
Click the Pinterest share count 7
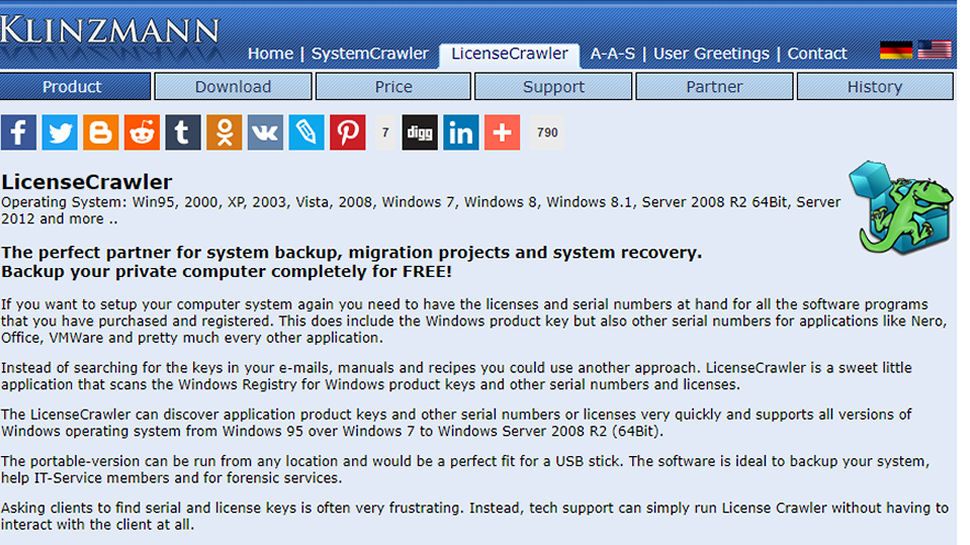coord(385,132)
